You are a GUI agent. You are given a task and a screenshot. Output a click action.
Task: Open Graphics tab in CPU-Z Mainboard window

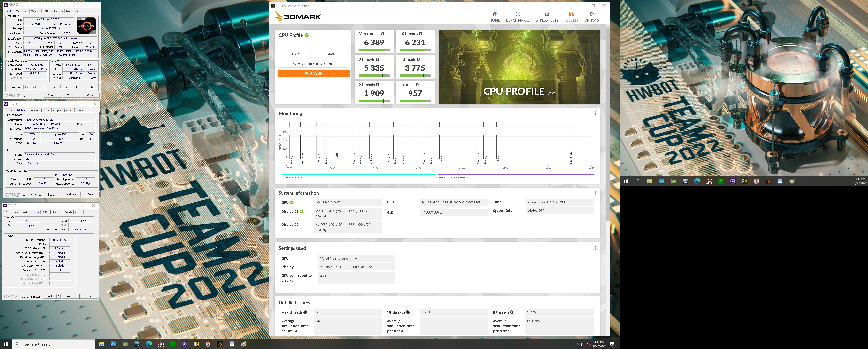click(58, 111)
